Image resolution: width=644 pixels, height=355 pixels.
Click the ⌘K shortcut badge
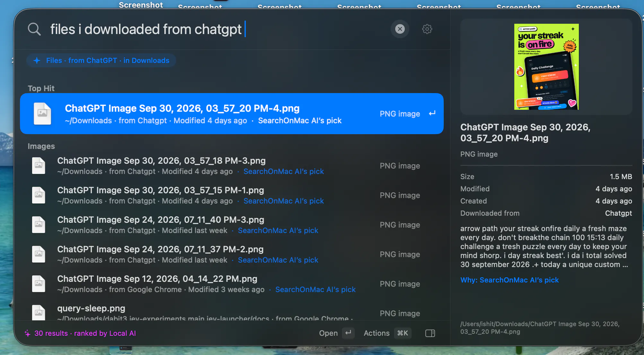(403, 333)
